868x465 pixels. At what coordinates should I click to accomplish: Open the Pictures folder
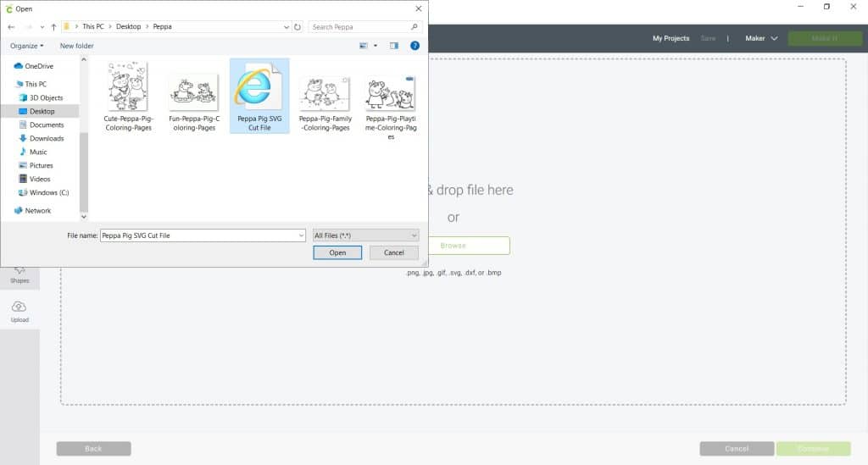point(36,165)
